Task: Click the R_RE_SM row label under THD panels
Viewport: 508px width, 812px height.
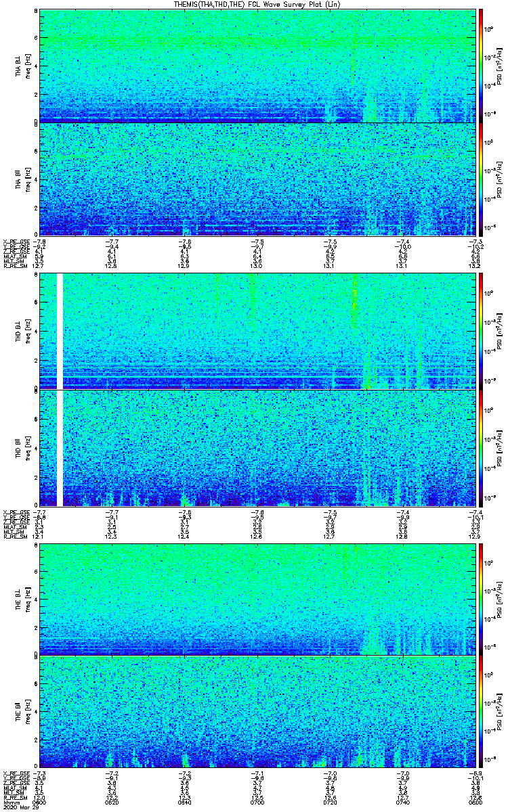Action: (15, 537)
